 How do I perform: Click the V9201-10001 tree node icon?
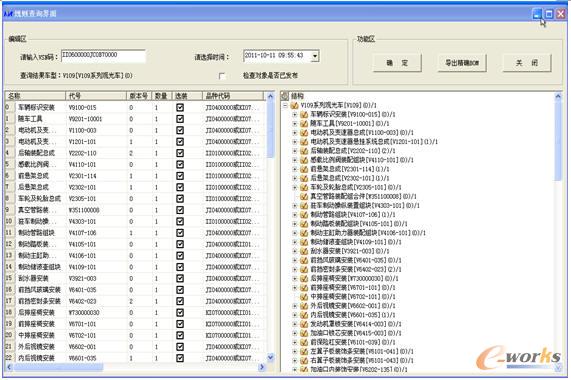pyautogui.click(x=304, y=124)
